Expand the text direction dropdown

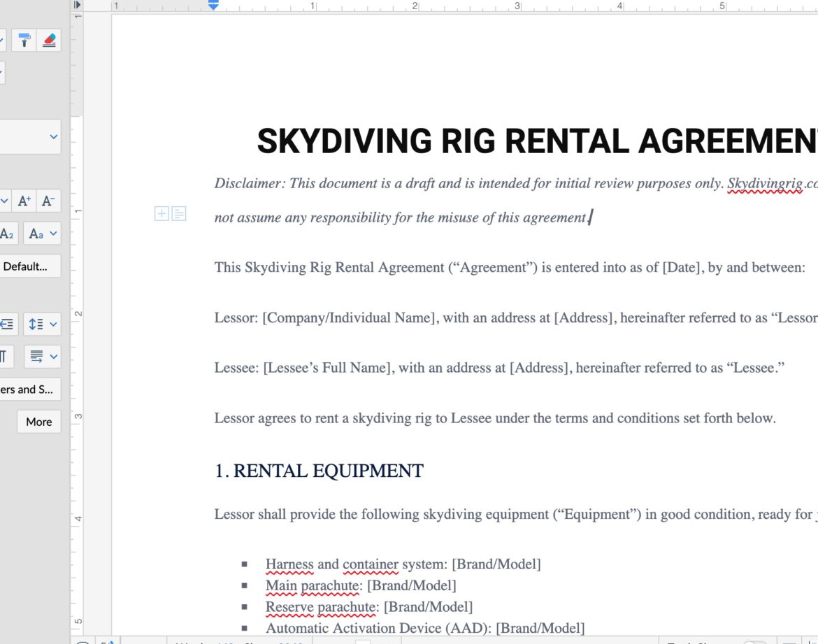(43, 357)
